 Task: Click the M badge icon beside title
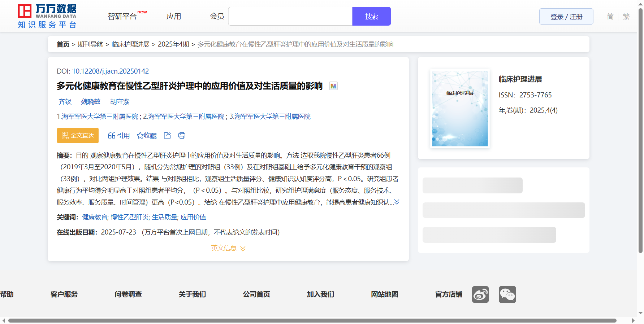pyautogui.click(x=333, y=86)
